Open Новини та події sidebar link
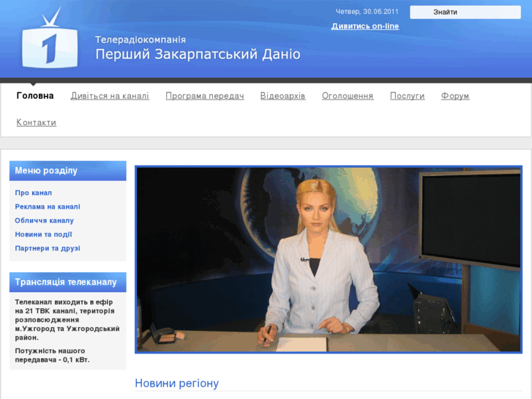532x399 pixels. click(x=43, y=234)
